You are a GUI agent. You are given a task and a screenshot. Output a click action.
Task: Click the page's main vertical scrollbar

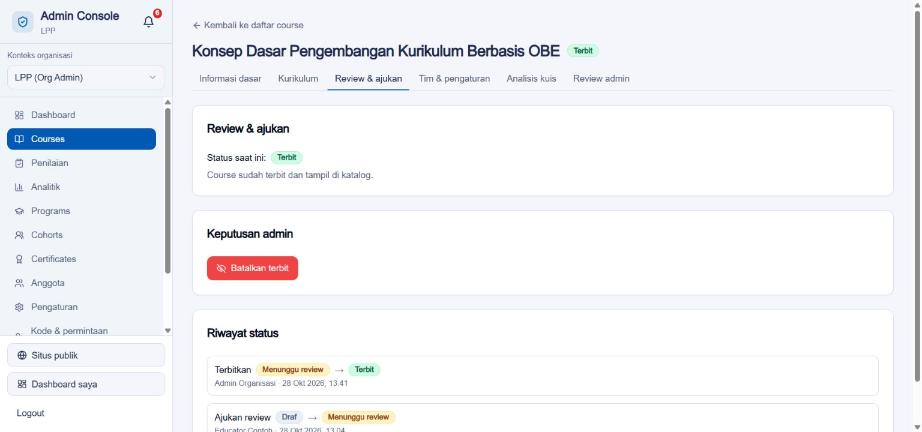917,196
